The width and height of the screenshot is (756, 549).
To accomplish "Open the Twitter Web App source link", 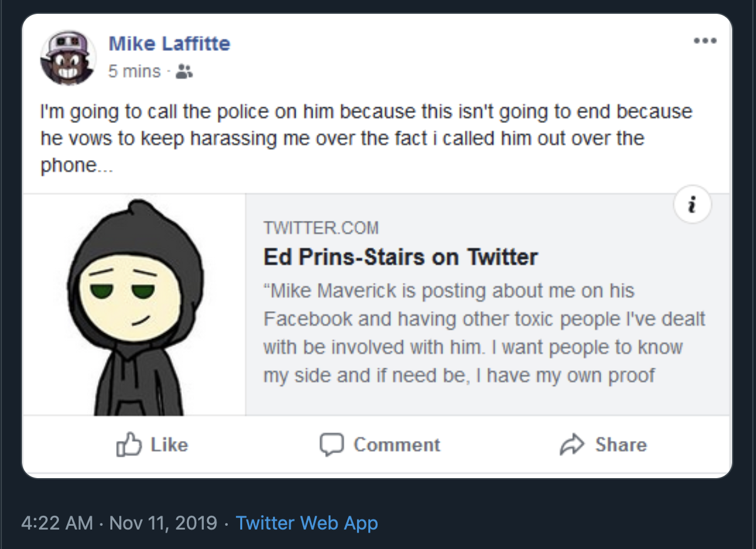I will coord(307,523).
